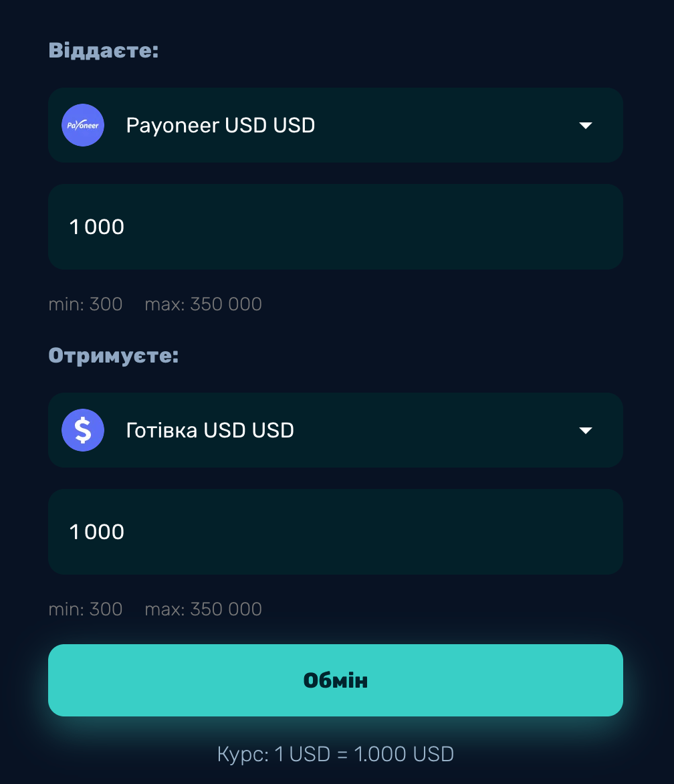674x784 pixels.
Task: Click 'min: 300' under the Віддаєте amount
Action: (x=86, y=304)
